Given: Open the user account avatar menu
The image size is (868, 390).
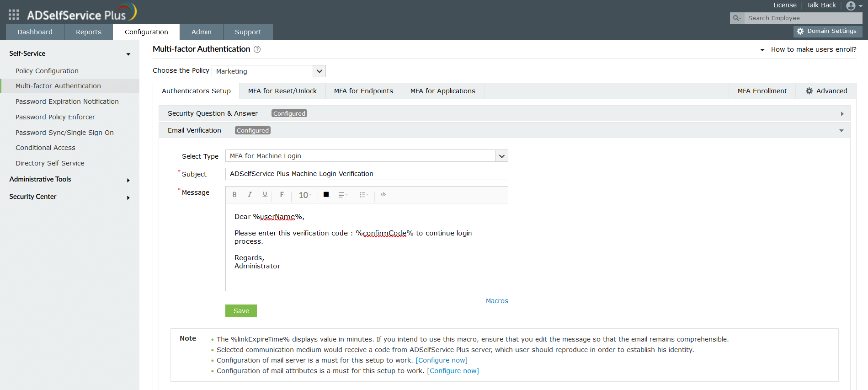Looking at the screenshot, I should pyautogui.click(x=854, y=6).
